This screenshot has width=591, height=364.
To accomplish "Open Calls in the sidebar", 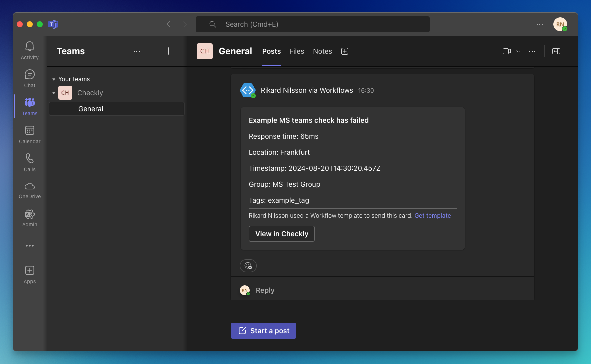I will tap(30, 159).
